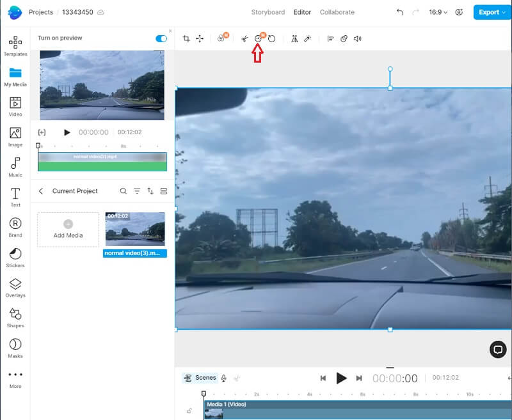Collapse the Current Project panel
This screenshot has width=512, height=420.
click(x=41, y=191)
